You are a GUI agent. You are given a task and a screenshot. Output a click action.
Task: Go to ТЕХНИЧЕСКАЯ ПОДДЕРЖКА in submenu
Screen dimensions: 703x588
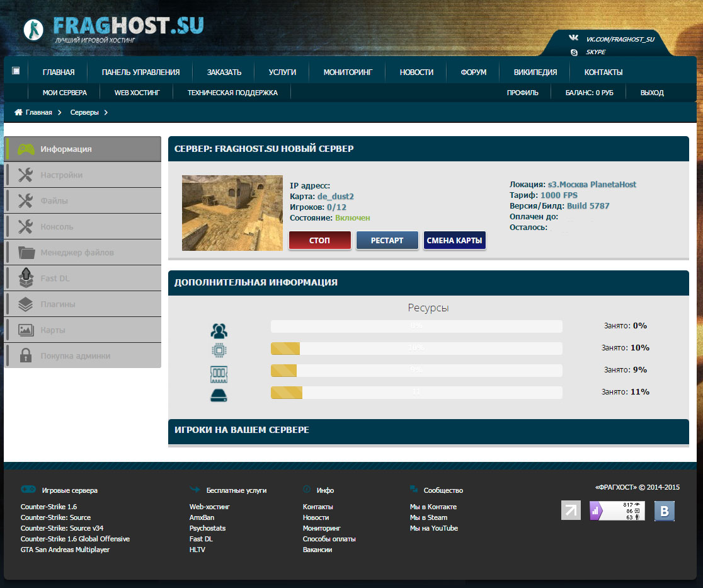coord(232,93)
